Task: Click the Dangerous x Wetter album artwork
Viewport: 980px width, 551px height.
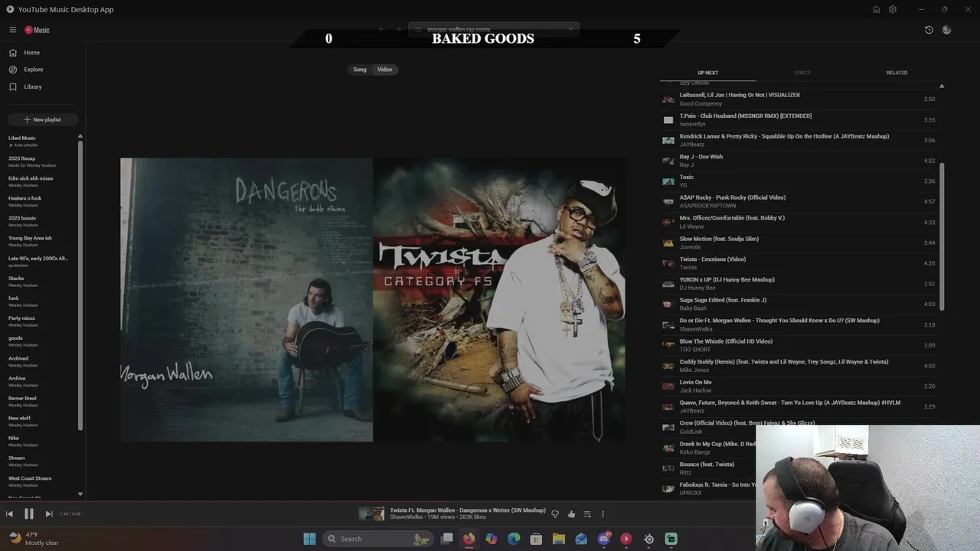Action: (x=373, y=299)
